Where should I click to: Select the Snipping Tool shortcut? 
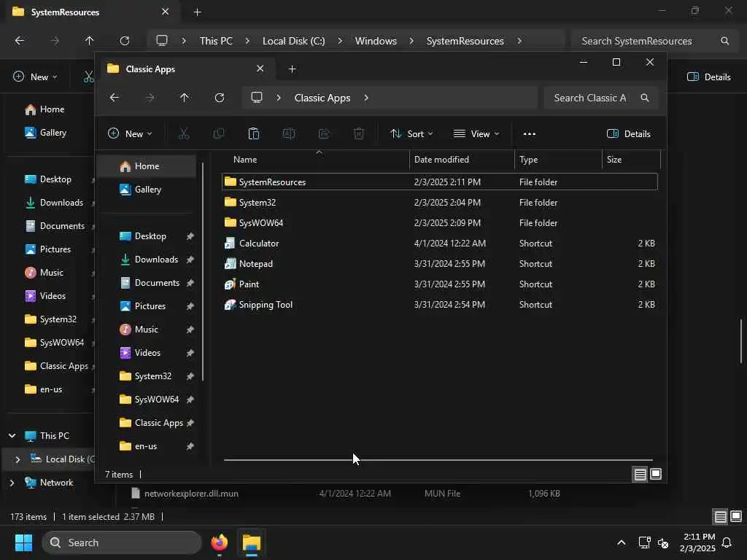coord(266,305)
